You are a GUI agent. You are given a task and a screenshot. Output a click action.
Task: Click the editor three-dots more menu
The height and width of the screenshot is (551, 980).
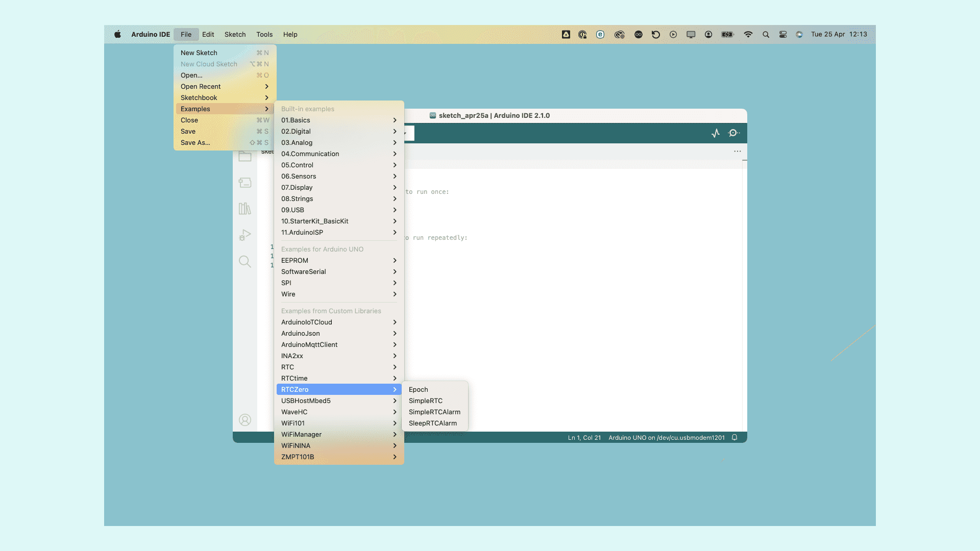coord(738,152)
